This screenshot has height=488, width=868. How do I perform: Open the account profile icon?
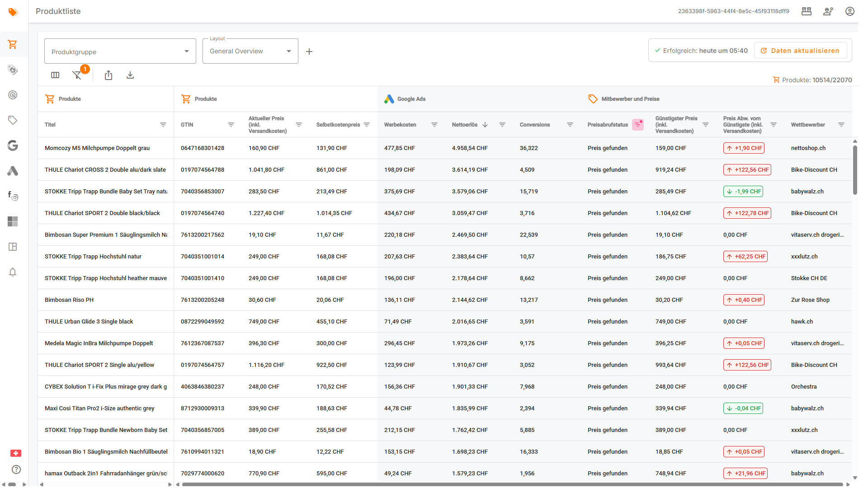coord(850,11)
